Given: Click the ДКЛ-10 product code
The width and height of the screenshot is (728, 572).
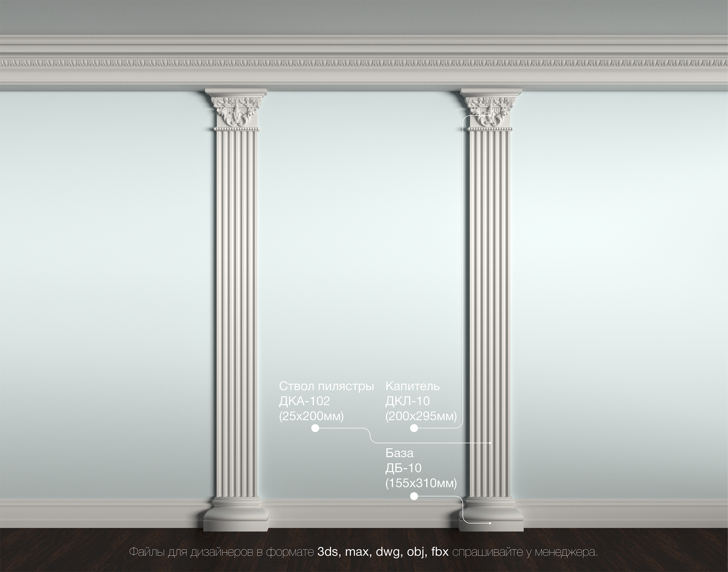Looking at the screenshot, I should click(407, 401).
